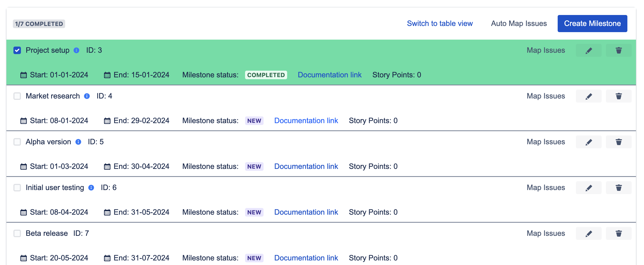Edit the Beta release milestone

pos(588,233)
